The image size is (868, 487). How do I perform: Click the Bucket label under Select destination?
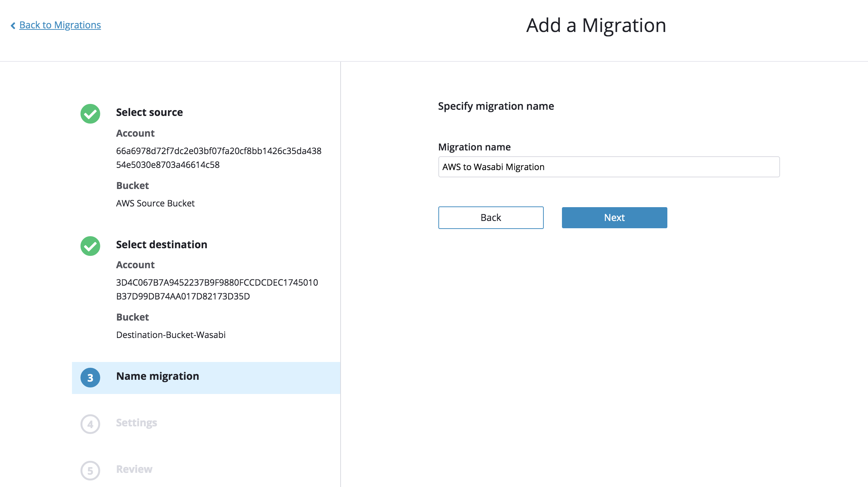(x=132, y=317)
